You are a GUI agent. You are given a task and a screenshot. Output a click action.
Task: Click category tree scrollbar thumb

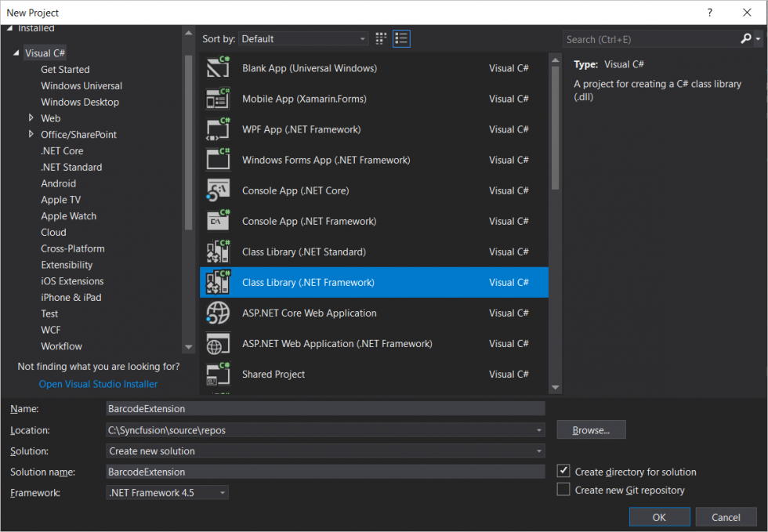pyautogui.click(x=188, y=142)
